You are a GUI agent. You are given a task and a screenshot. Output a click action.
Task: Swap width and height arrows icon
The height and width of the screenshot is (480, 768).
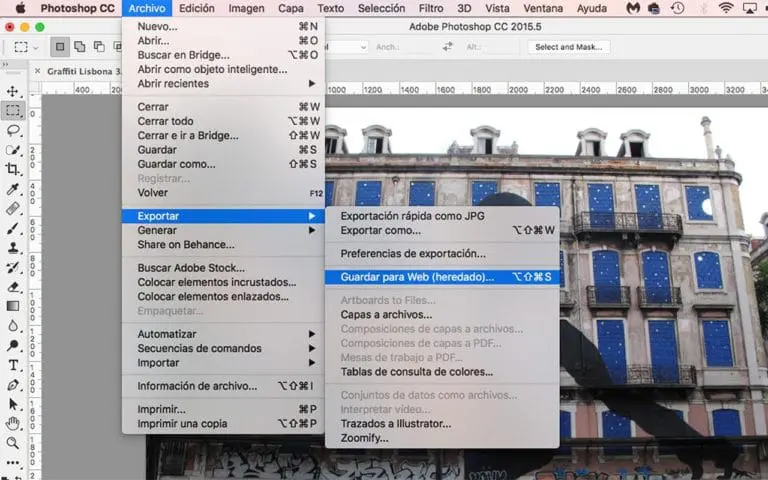tap(447, 47)
